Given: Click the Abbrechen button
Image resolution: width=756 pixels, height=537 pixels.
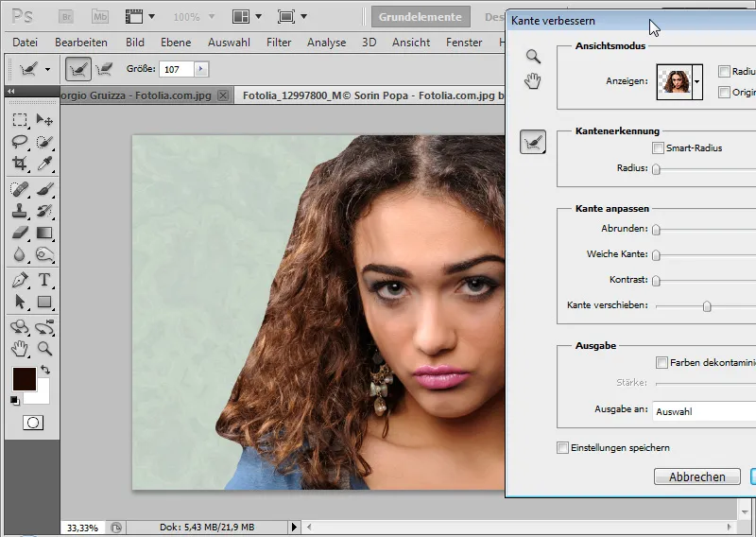Looking at the screenshot, I should [697, 476].
